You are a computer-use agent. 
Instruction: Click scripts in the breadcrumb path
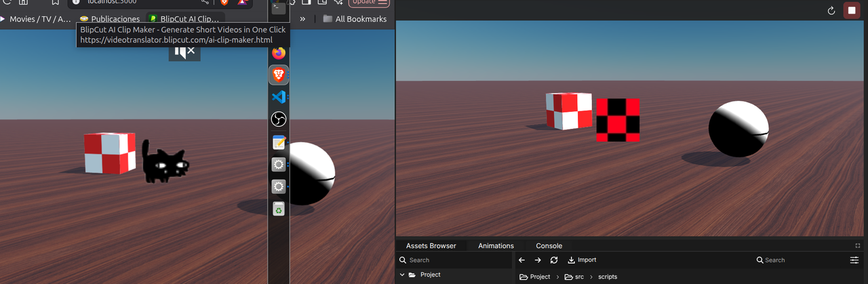coord(608,277)
